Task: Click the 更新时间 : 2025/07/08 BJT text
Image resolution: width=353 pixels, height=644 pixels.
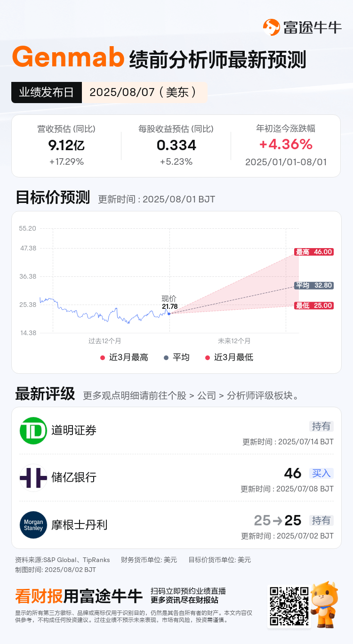Action: pyautogui.click(x=287, y=489)
